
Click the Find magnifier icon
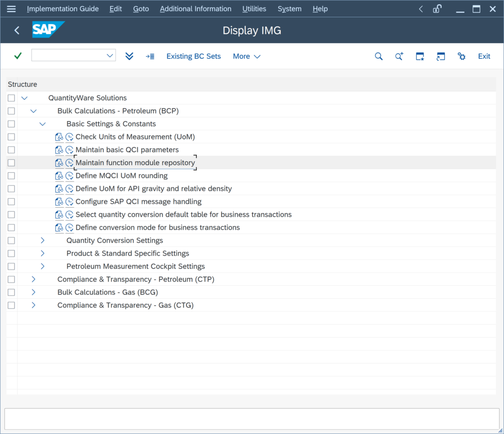click(x=378, y=57)
